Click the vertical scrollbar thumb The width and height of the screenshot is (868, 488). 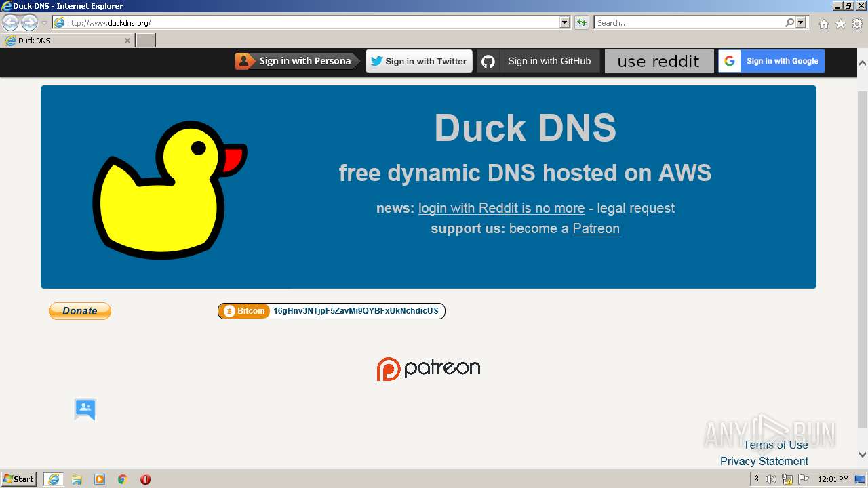[863, 260]
